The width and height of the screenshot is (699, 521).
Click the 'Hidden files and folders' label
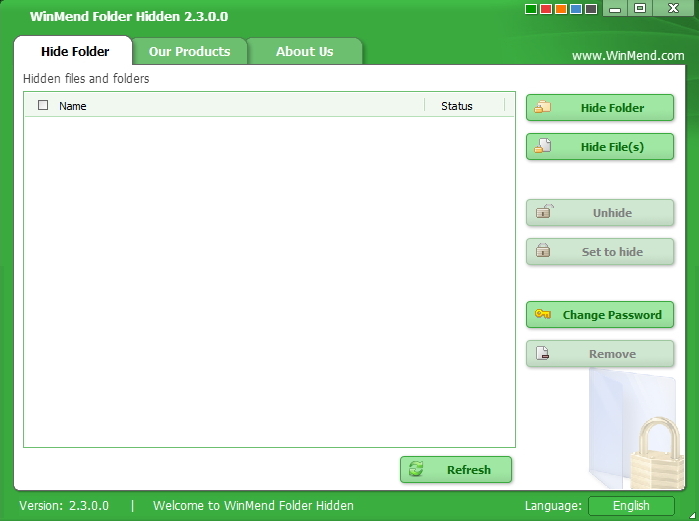[86, 78]
